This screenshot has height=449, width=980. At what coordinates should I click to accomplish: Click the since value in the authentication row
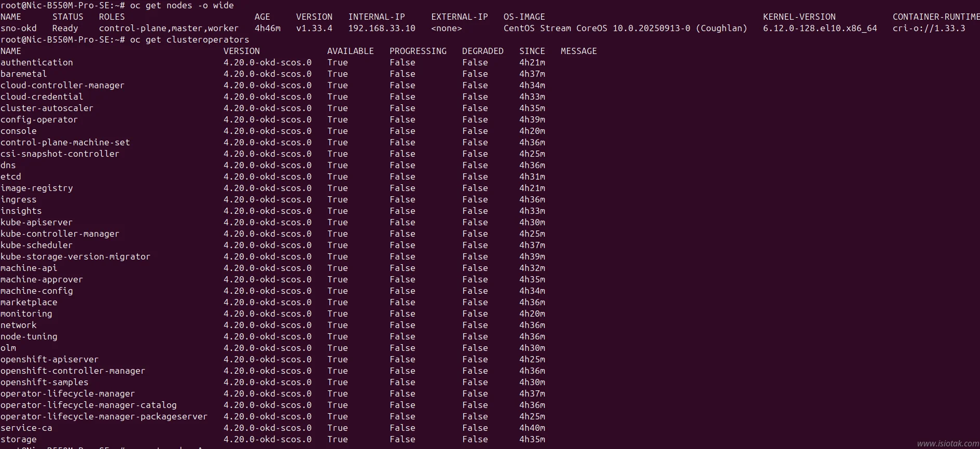(x=532, y=63)
